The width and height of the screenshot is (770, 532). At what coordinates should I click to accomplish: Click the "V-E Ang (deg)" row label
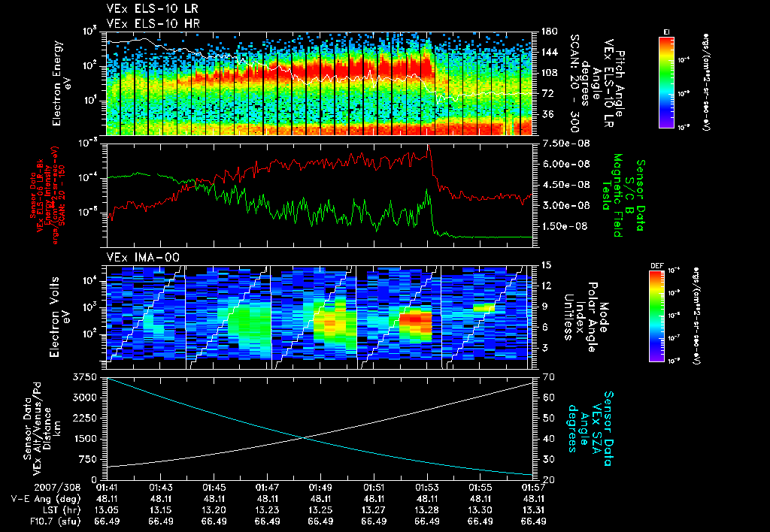[x=46, y=499]
